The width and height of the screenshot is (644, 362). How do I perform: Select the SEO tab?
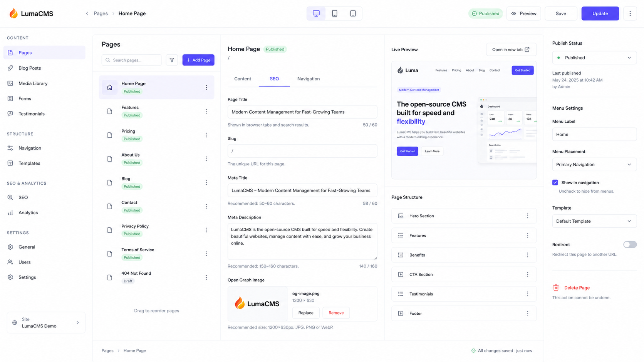point(274,79)
